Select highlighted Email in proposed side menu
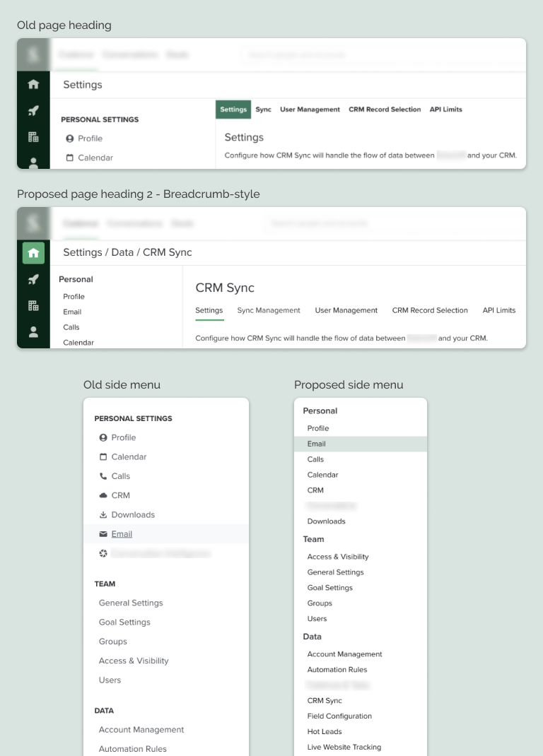The width and height of the screenshot is (543, 756). (361, 444)
